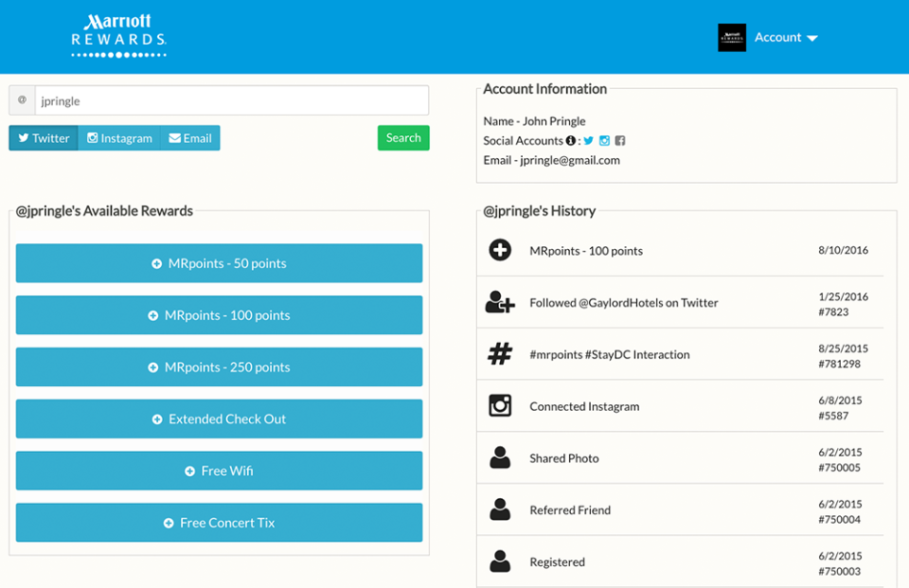Click the Marriott Rewards logo
Screen dimensions: 909x588
[119, 36]
